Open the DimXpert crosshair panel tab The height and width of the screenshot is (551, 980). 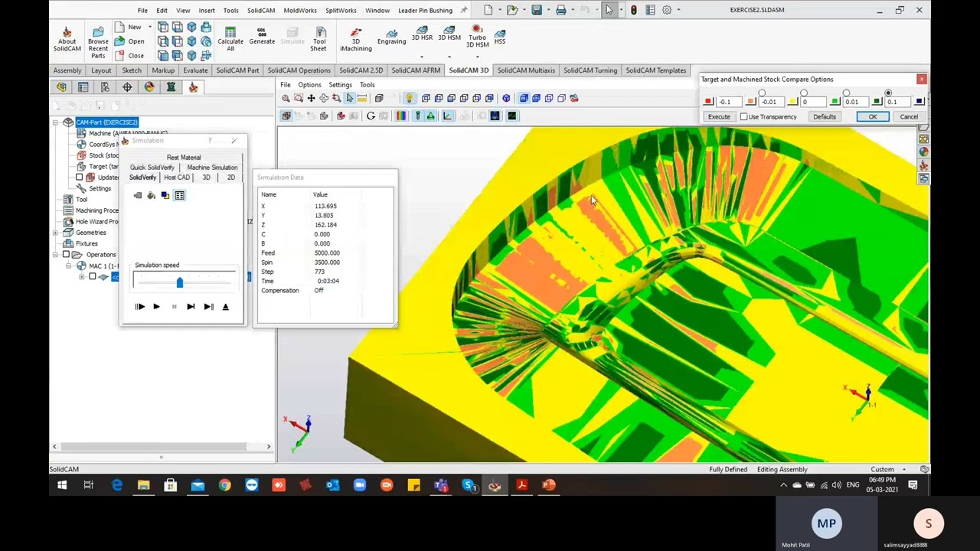click(127, 87)
